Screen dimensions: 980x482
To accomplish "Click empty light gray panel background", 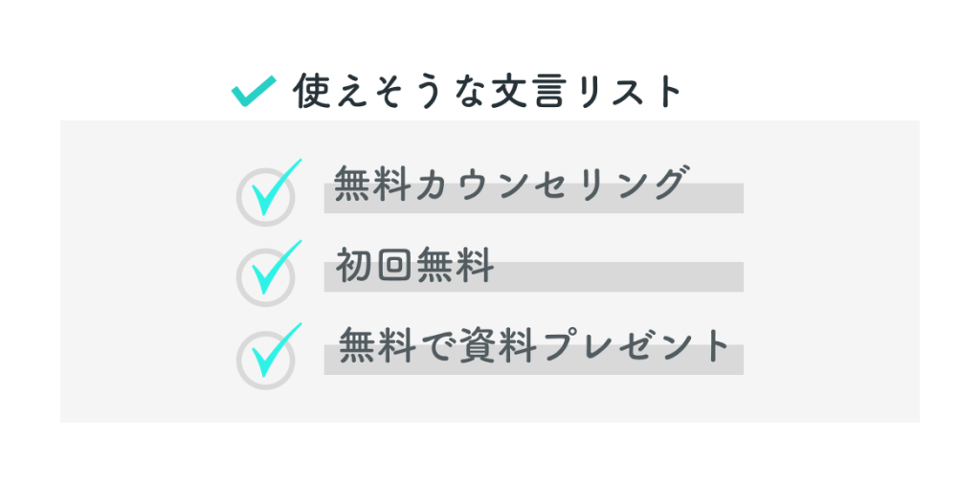I will [x=833, y=287].
